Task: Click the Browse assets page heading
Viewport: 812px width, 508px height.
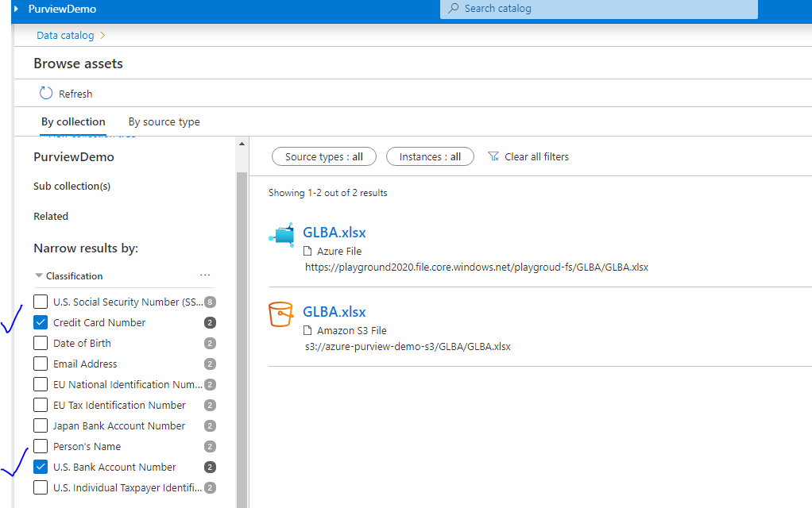Action: coord(78,63)
